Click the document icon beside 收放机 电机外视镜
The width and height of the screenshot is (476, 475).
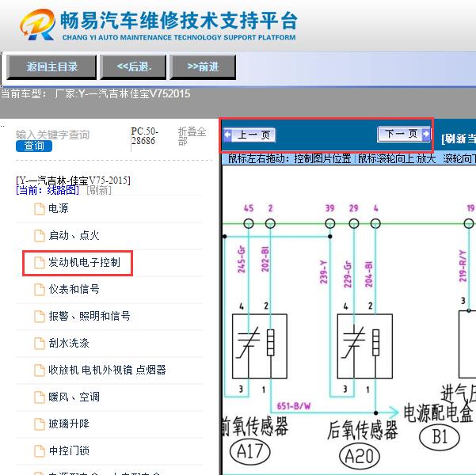(40, 370)
